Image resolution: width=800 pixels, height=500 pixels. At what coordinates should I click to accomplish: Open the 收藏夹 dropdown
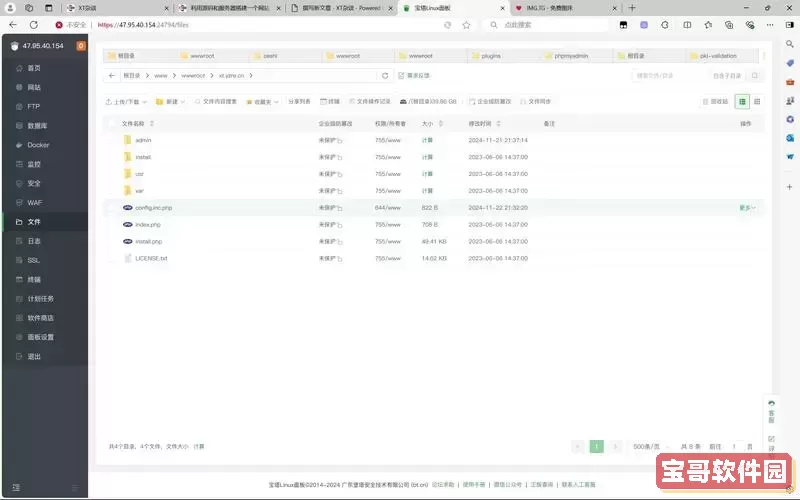point(263,102)
